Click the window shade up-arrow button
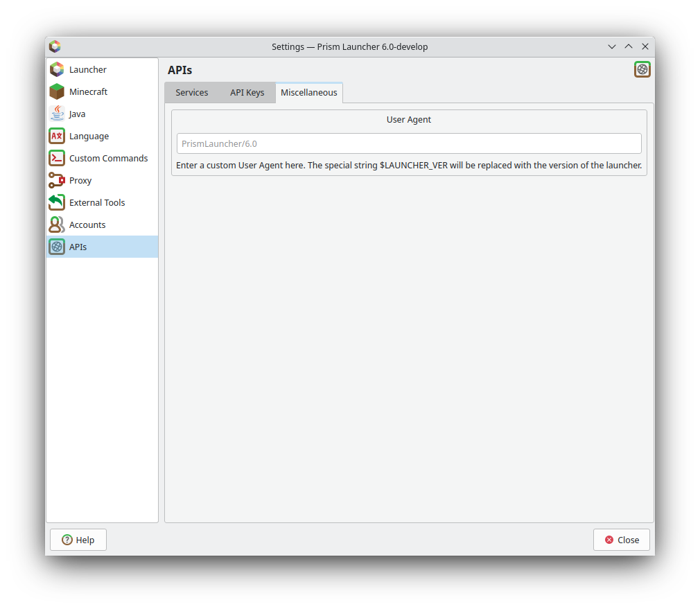This screenshot has width=700, height=609. click(x=628, y=46)
